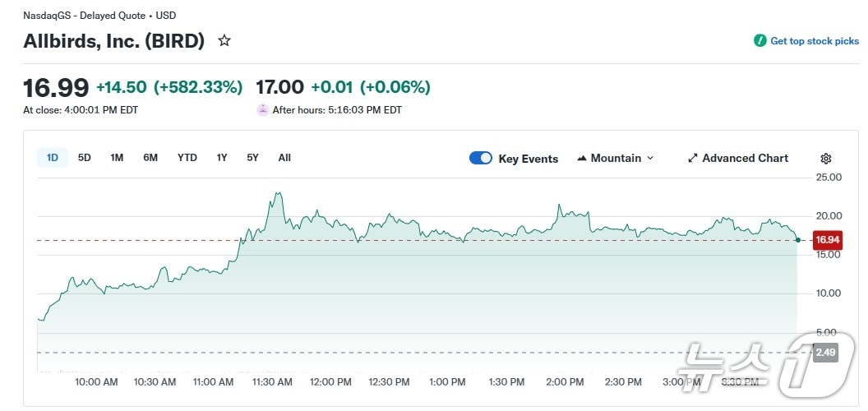Screen dimensions: 868x411
Task: Select the 1M chart range
Action: tap(117, 158)
